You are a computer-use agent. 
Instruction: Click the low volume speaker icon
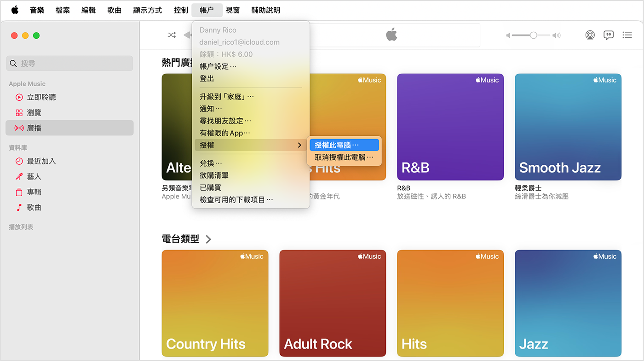tap(508, 35)
